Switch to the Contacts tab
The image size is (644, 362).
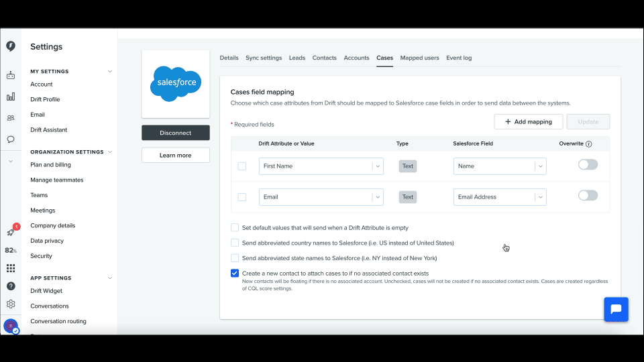[325, 58]
